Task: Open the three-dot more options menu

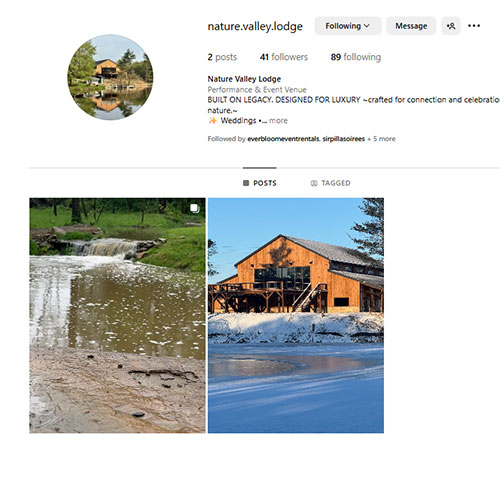Action: click(x=474, y=26)
